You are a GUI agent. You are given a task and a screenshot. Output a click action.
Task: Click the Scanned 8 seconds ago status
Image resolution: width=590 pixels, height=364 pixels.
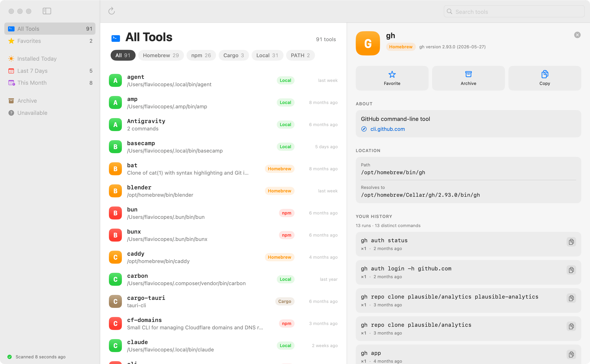[x=41, y=357]
